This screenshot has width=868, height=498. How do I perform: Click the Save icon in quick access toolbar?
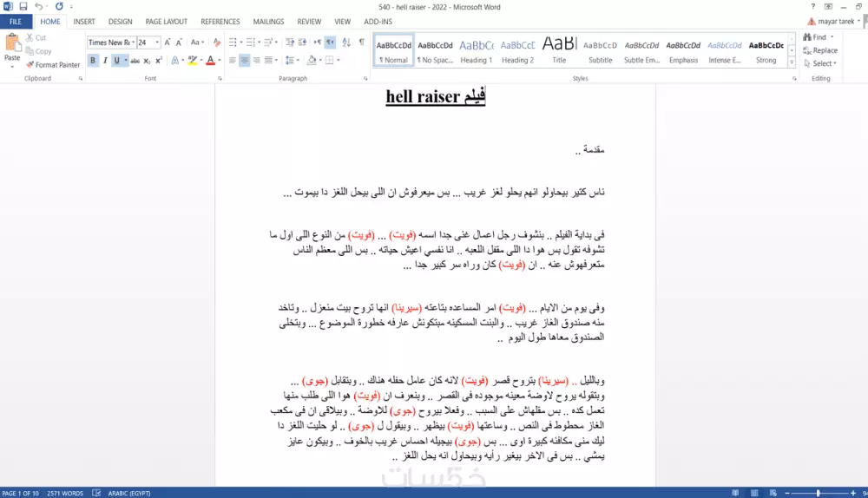[x=23, y=7]
